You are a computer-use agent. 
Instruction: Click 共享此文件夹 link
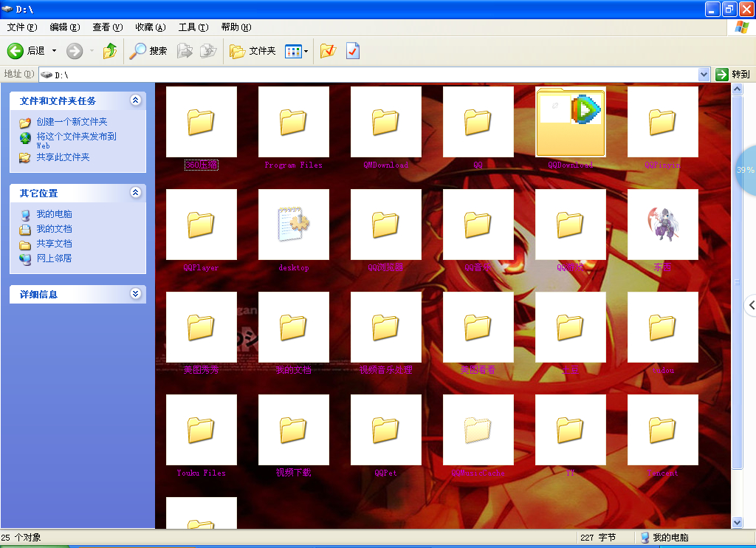63,157
